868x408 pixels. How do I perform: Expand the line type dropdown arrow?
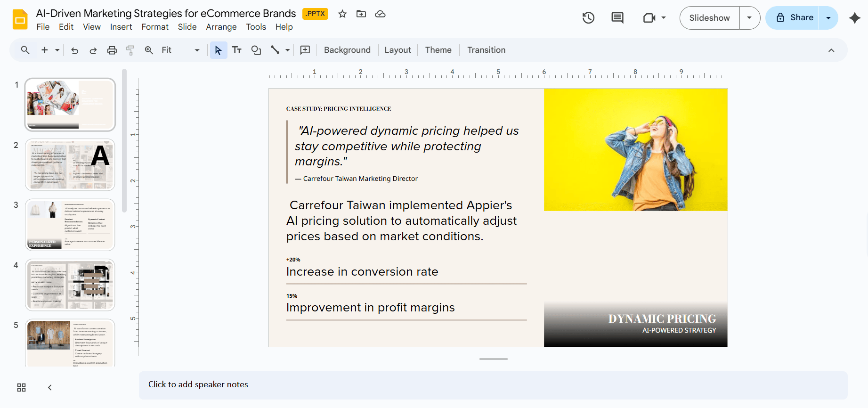(x=287, y=50)
